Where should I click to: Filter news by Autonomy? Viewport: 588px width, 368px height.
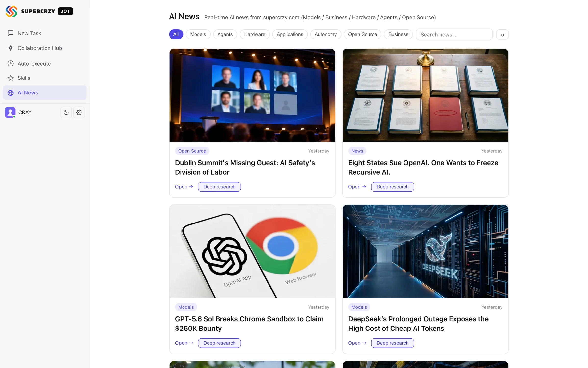(x=326, y=34)
